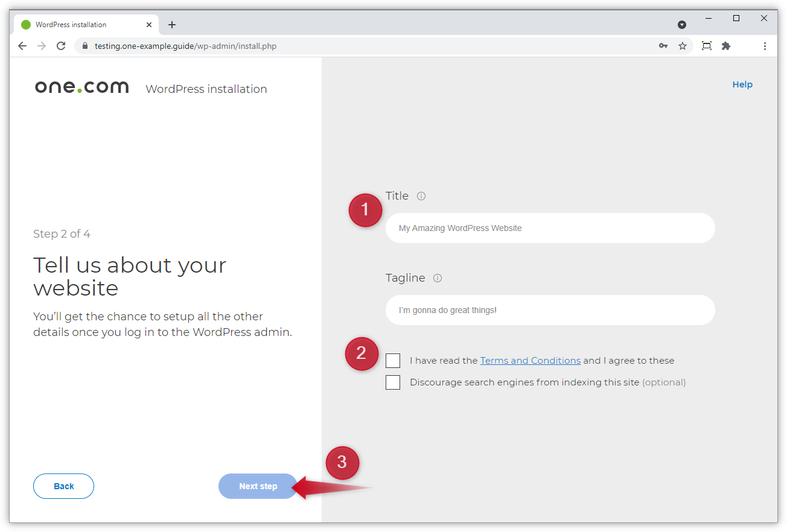This screenshot has width=787, height=532.
Task: Click 'WordPress installation' header text
Action: pyautogui.click(x=206, y=89)
